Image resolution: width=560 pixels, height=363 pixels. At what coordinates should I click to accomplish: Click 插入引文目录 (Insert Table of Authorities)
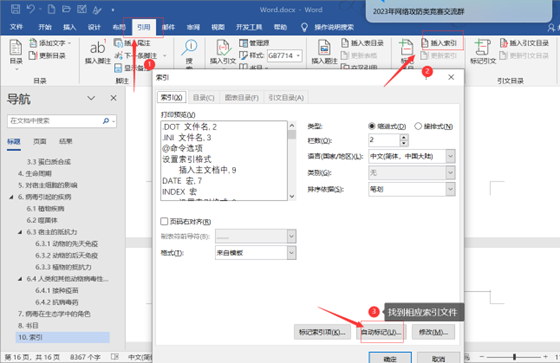tap(524, 43)
